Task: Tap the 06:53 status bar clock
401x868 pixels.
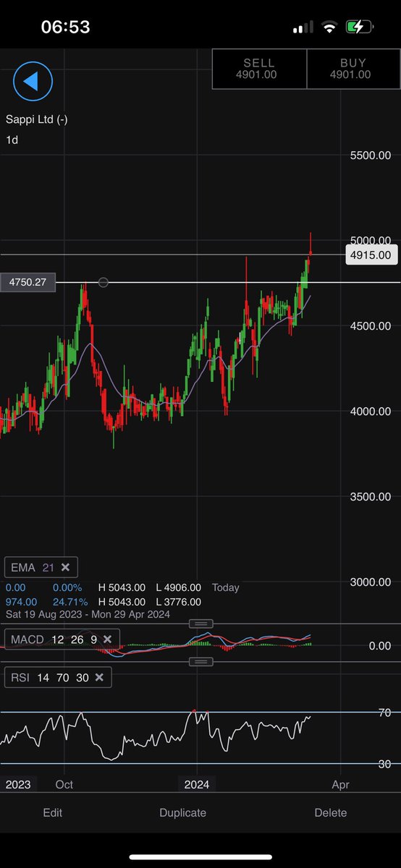Action: tap(65, 27)
